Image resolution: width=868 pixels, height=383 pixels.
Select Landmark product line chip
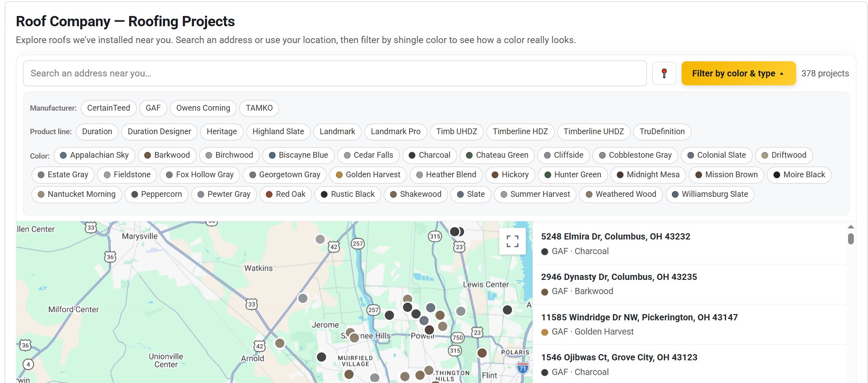[337, 132]
